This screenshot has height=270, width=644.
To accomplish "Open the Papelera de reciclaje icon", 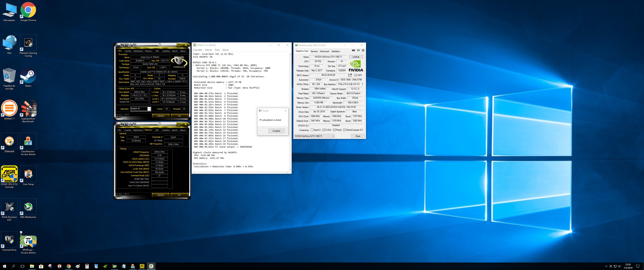I will 9,79.
